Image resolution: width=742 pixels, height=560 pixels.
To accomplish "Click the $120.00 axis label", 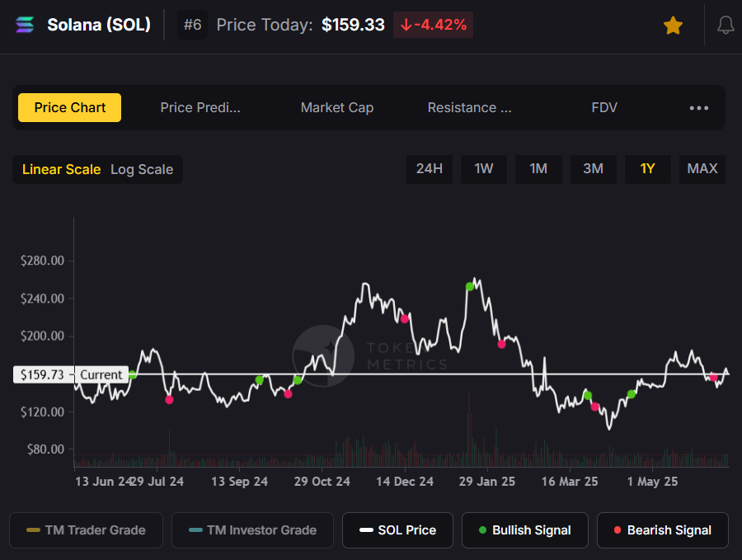I will (x=42, y=412).
